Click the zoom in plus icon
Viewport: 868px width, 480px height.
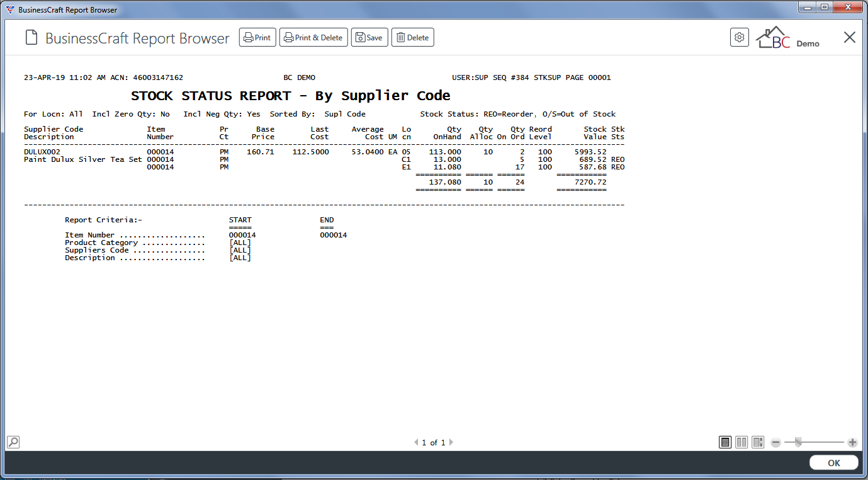[x=853, y=443]
